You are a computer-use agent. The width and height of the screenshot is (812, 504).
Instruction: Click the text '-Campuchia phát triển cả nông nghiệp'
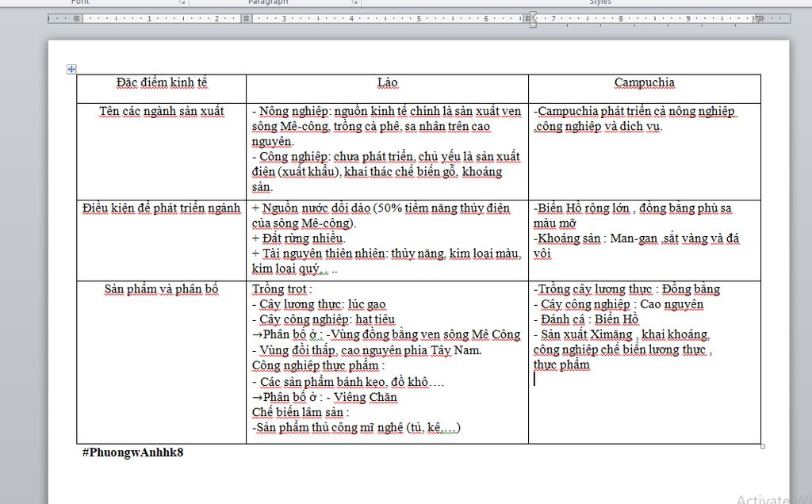pos(634,111)
